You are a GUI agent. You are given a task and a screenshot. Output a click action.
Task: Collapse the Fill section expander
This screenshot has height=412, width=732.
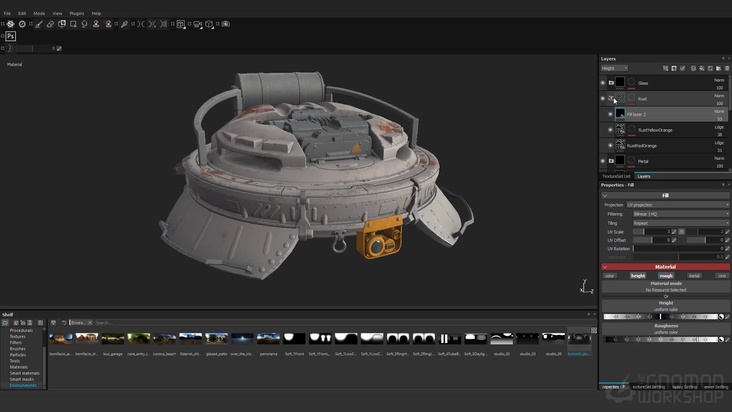coord(605,196)
